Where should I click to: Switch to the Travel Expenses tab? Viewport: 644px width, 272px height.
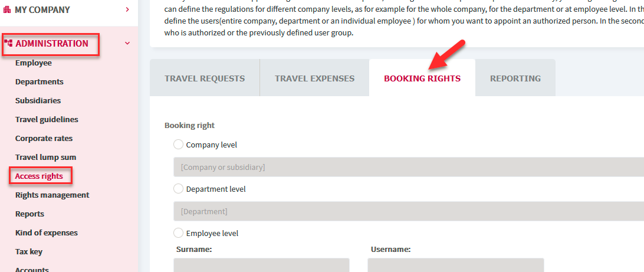click(314, 78)
